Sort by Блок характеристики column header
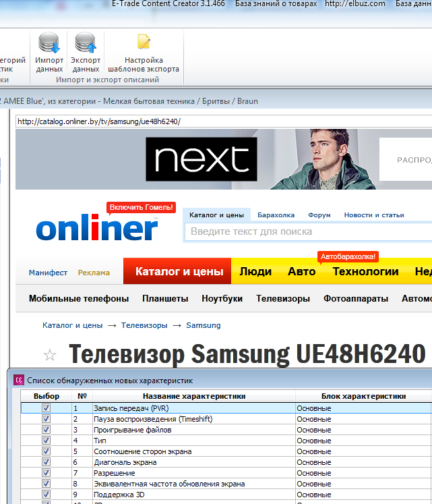The width and height of the screenshot is (432, 504). [363, 396]
